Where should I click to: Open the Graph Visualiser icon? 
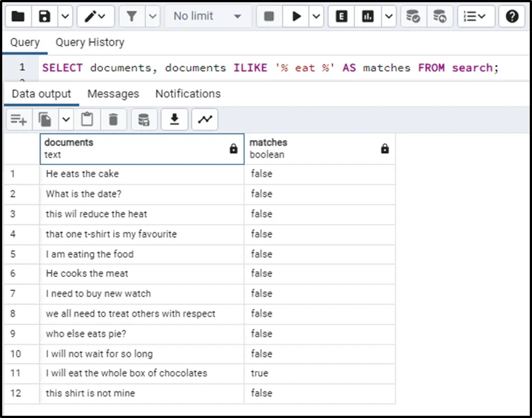pyautogui.click(x=204, y=119)
